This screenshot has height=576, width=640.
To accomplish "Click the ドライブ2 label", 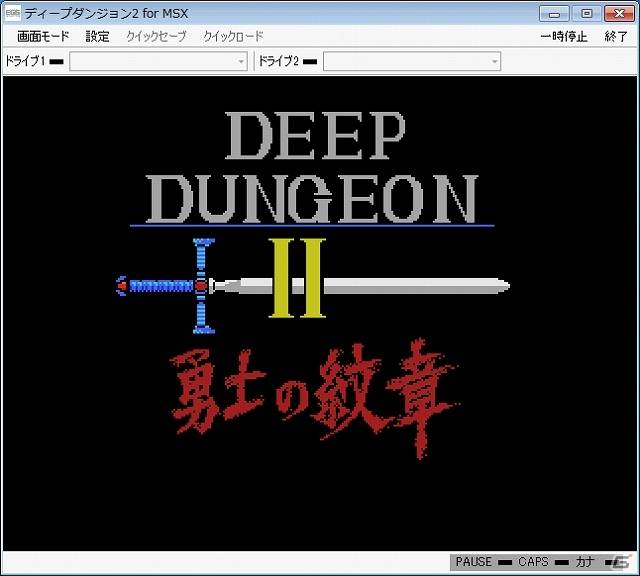I will tap(279, 61).
